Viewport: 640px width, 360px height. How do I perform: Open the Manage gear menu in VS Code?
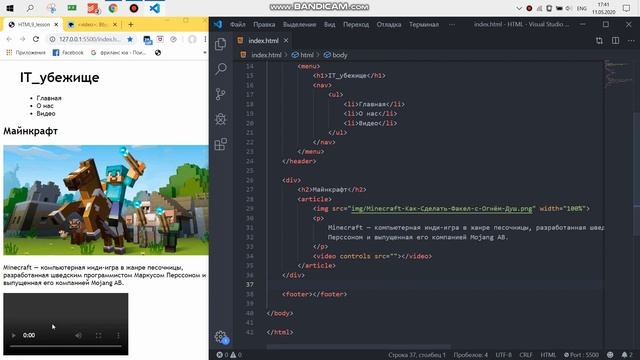pyautogui.click(x=221, y=337)
